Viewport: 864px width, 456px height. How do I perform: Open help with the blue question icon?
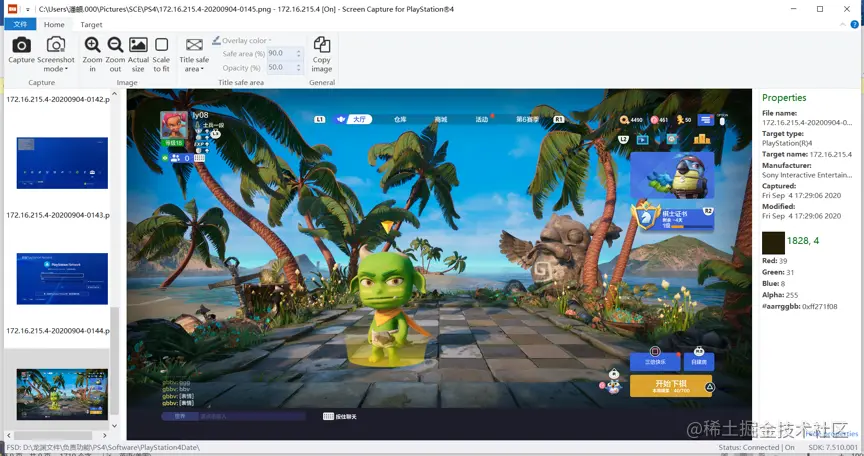coord(855,24)
